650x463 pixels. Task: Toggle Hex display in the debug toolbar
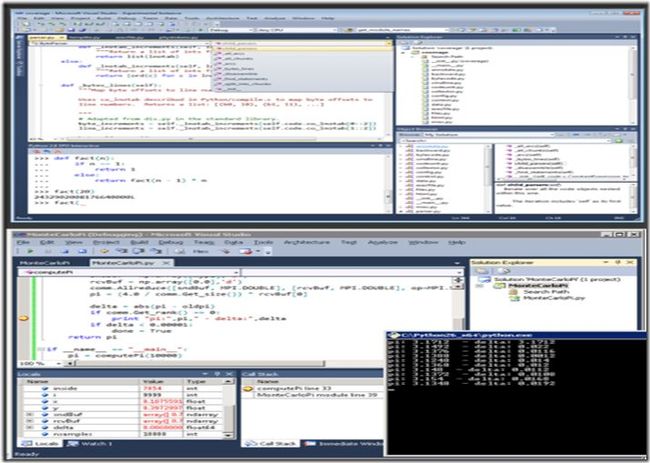coord(201,251)
